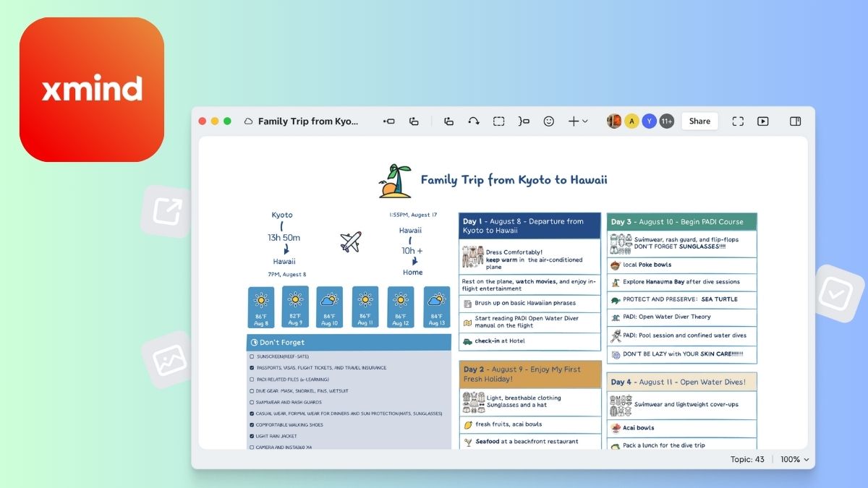Click the Subtopic tool in the toolbar
Image resolution: width=868 pixels, height=488 pixels.
coord(414,121)
